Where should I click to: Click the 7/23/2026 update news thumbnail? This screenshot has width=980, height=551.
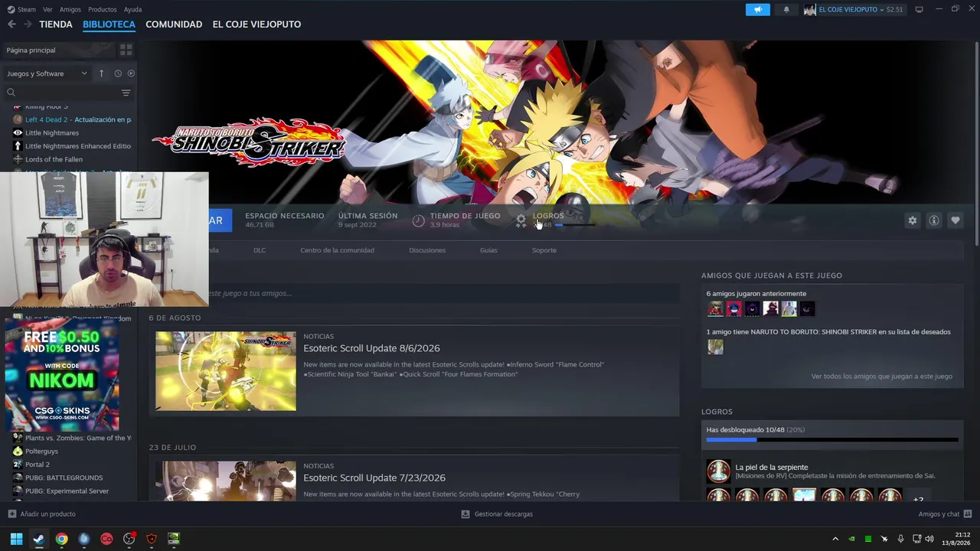[226, 481]
